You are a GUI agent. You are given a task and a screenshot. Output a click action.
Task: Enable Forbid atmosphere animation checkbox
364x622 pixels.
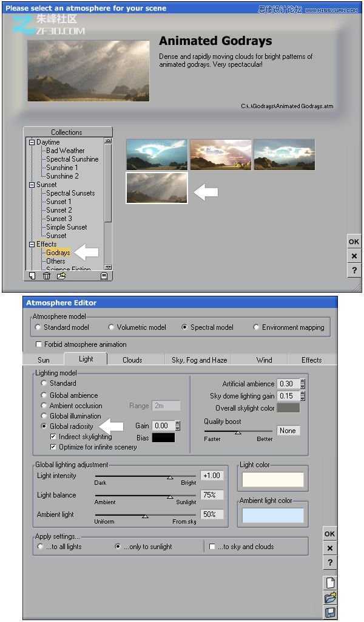pos(39,344)
